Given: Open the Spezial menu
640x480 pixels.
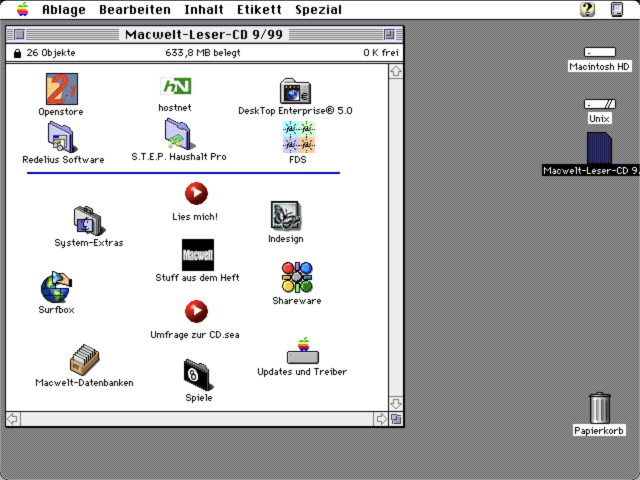Looking at the screenshot, I should click(318, 9).
